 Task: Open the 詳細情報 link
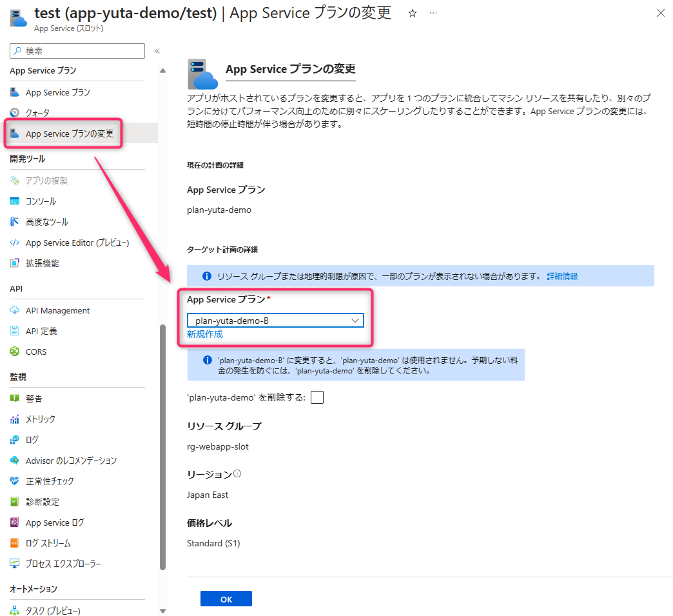[562, 276]
